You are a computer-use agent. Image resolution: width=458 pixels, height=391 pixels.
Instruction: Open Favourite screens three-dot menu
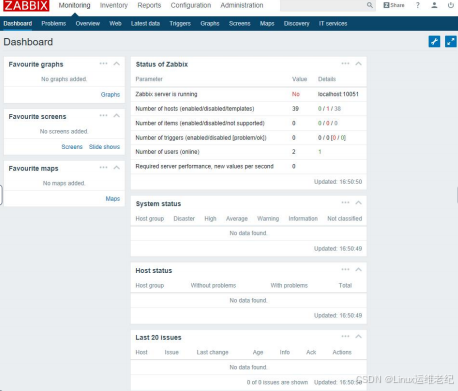[x=103, y=115]
